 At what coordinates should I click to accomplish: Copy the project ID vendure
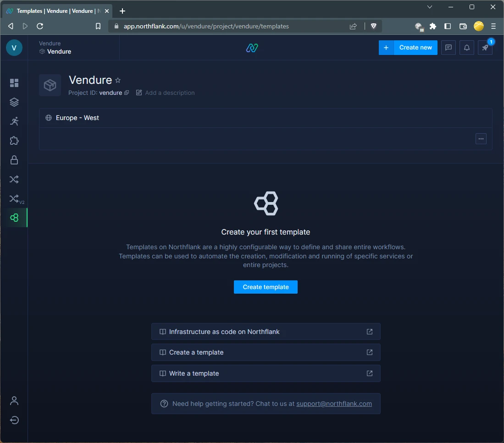click(127, 93)
